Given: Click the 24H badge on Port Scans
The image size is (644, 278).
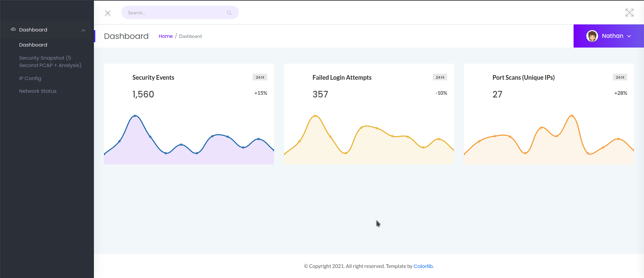Looking at the screenshot, I should click(620, 77).
